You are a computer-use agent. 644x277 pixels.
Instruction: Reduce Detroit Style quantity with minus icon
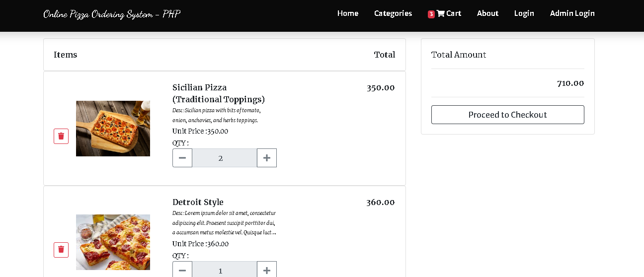point(182,271)
